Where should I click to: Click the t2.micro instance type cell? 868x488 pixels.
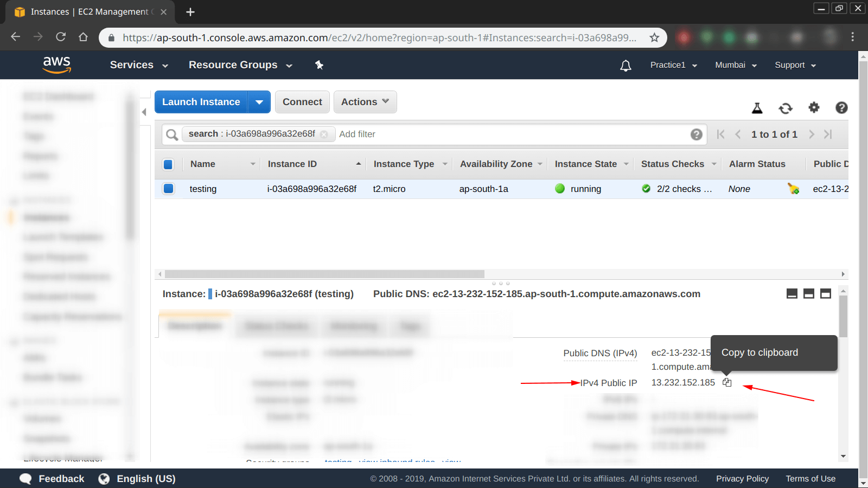(389, 189)
